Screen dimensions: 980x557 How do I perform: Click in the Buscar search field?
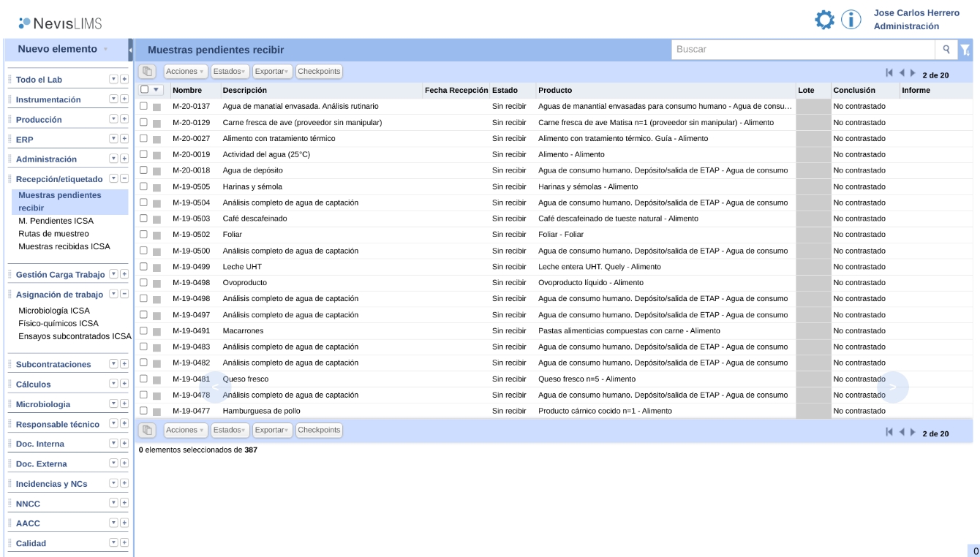click(804, 50)
